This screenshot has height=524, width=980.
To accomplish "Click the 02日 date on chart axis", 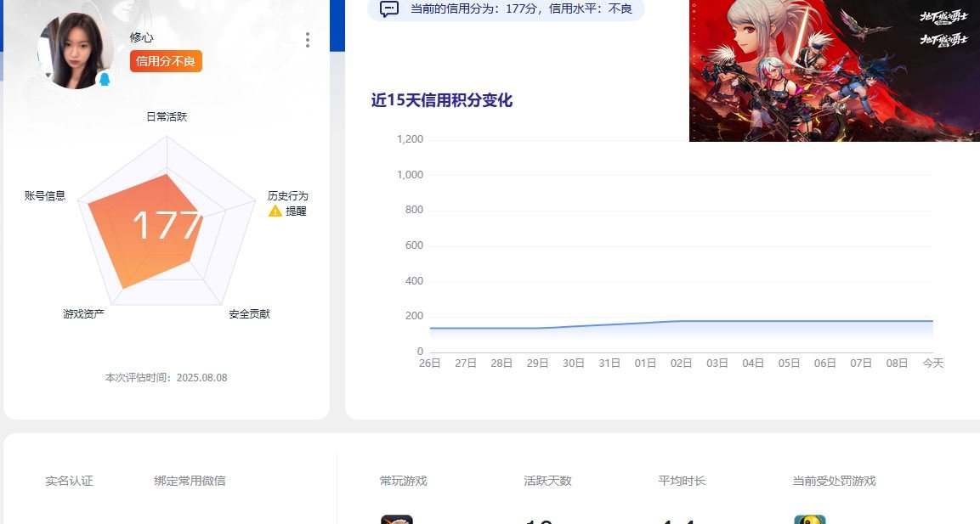I will (682, 363).
